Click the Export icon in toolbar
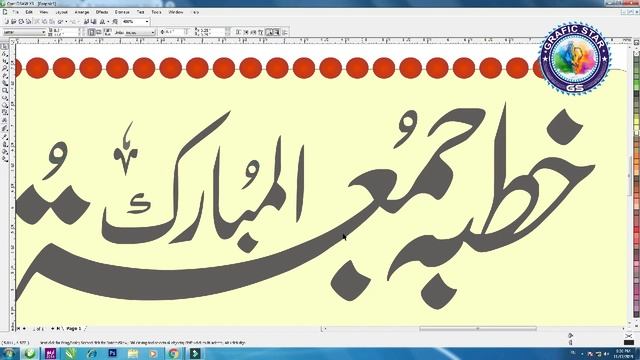The image size is (640, 360). pyautogui.click(x=94, y=21)
